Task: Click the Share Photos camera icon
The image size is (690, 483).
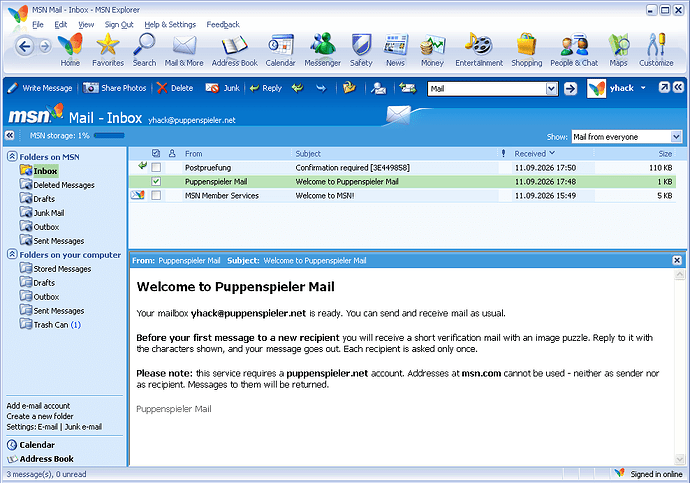Action: [x=91, y=88]
